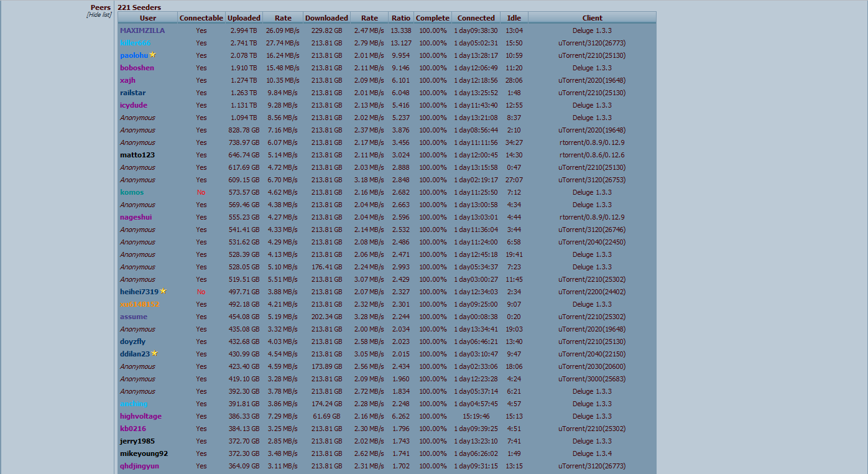The width and height of the screenshot is (868, 474).
Task: Click the 202.34 GB downloaded value
Action: click(x=326, y=317)
